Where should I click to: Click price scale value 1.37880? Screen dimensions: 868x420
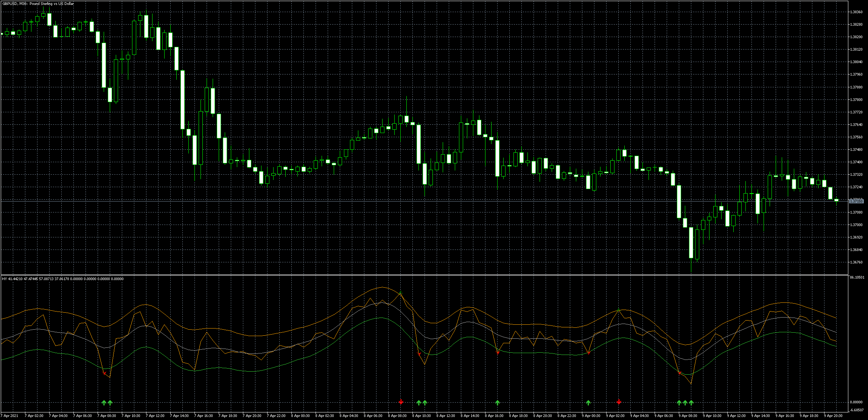(856, 87)
